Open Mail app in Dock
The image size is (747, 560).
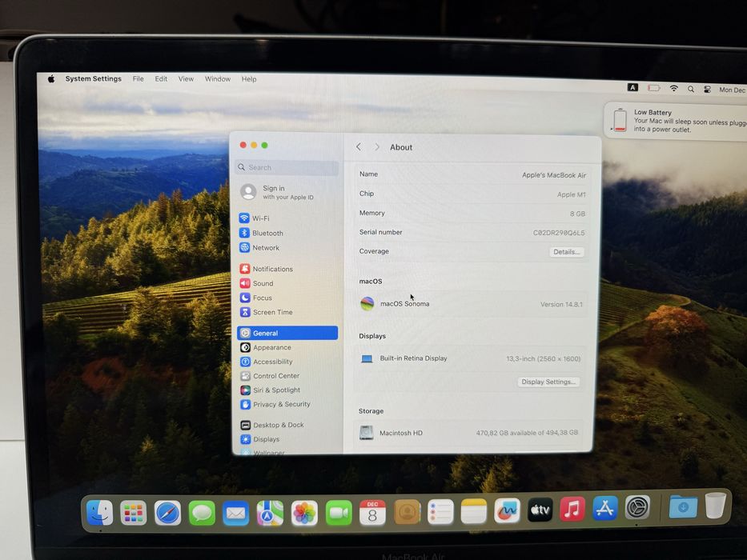(x=236, y=514)
